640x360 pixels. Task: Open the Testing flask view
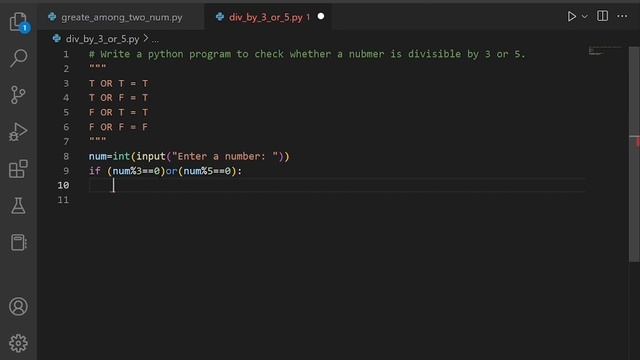click(18, 206)
